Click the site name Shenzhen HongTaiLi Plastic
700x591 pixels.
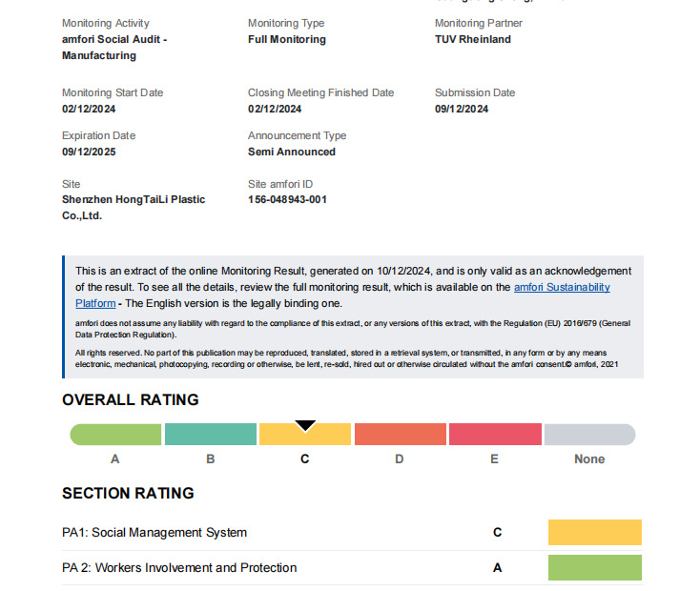coord(134,199)
